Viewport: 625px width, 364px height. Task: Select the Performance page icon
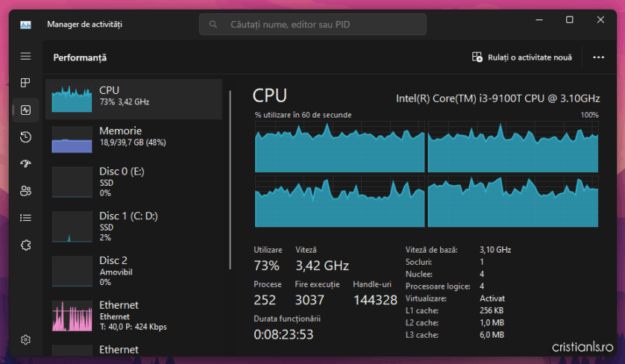point(25,110)
